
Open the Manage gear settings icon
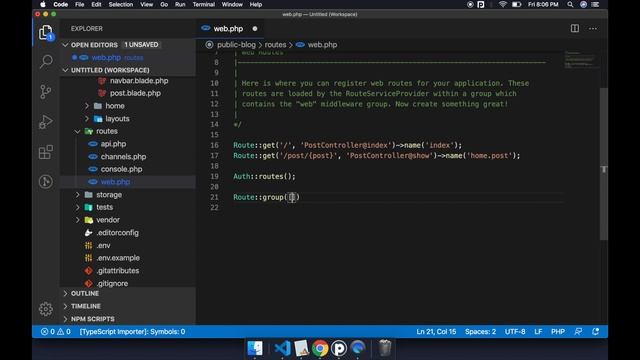pyautogui.click(x=46, y=309)
